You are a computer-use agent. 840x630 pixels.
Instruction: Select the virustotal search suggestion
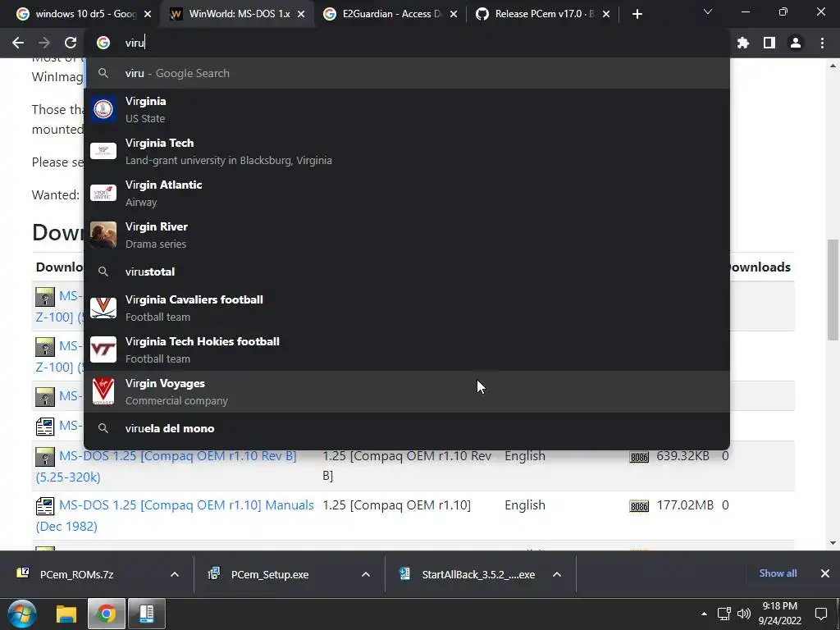point(407,272)
